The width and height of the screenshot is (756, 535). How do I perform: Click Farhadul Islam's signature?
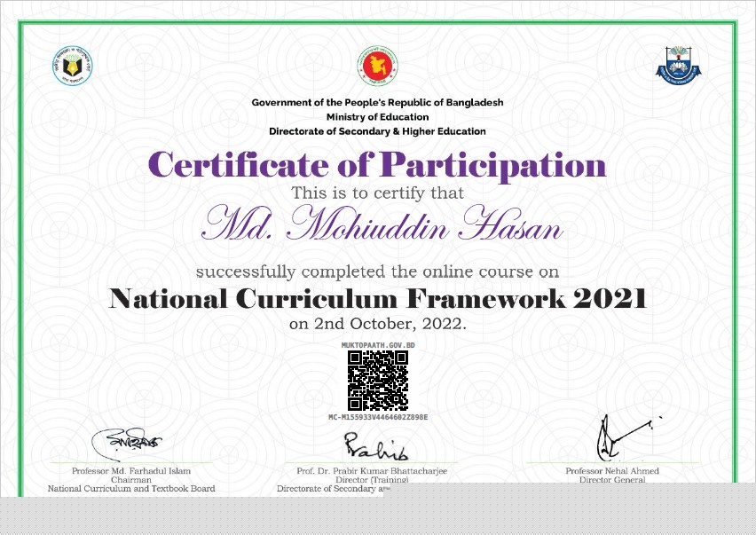click(127, 444)
